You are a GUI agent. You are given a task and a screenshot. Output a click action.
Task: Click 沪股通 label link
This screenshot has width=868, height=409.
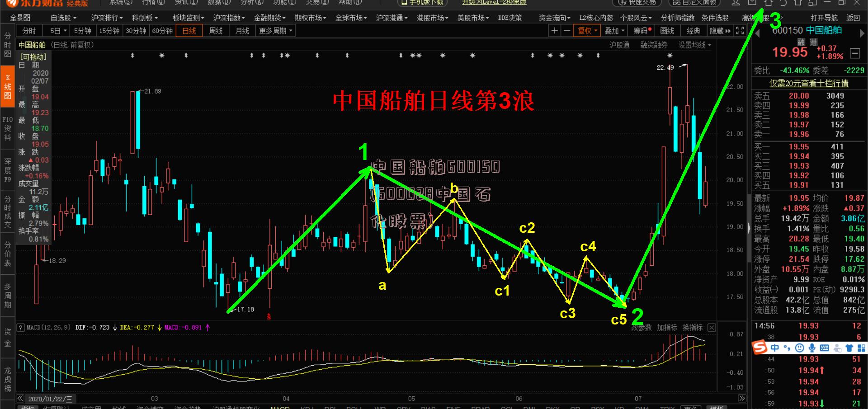[619, 45]
